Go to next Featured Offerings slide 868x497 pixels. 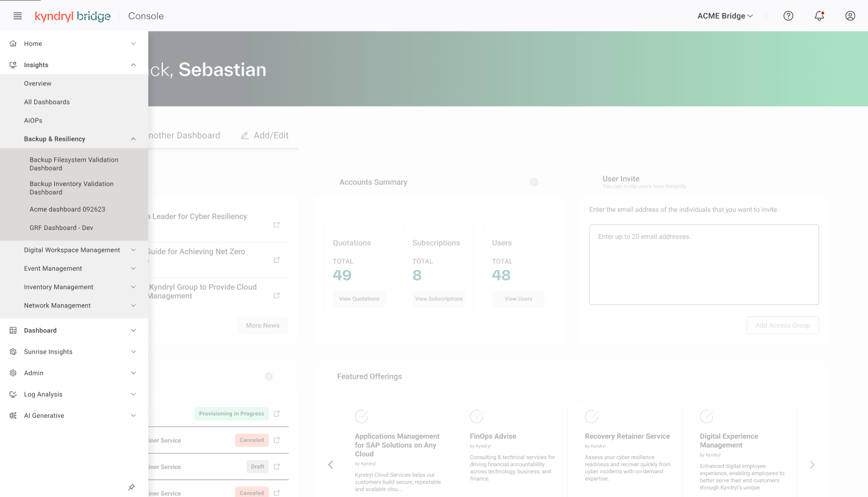(812, 465)
